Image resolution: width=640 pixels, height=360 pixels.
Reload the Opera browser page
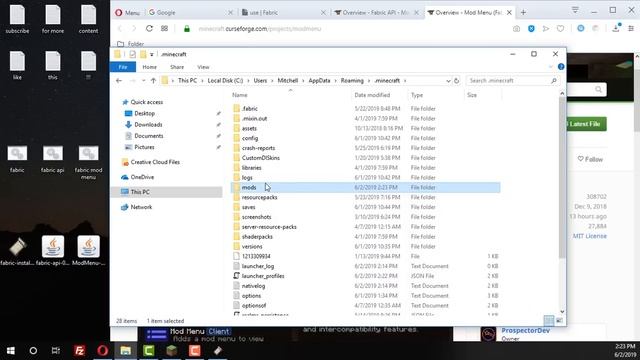click(x=149, y=29)
